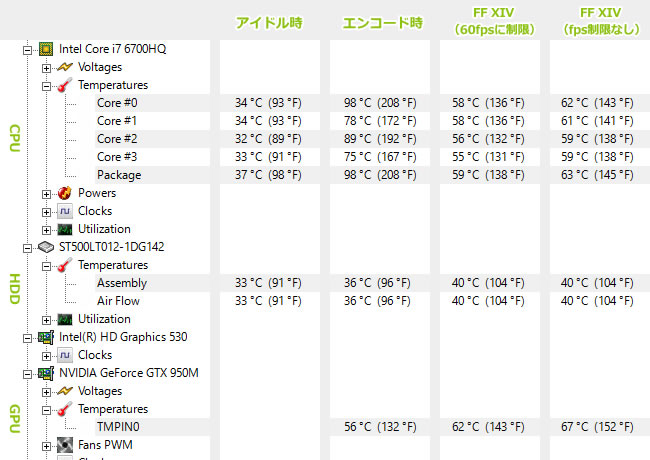
Task: Collapse the Intel Core i7 6700HQ node
Action: (27, 50)
